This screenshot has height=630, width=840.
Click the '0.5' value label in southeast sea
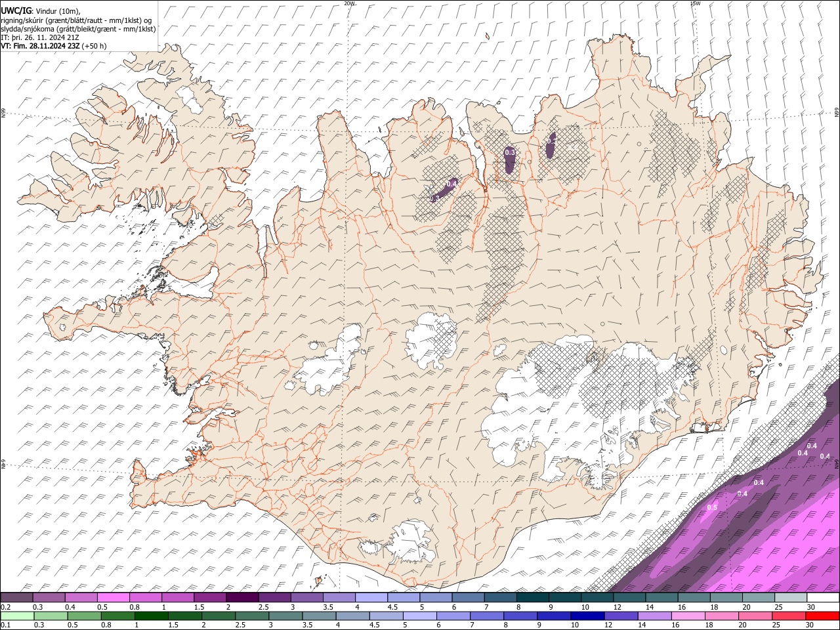[x=712, y=507]
